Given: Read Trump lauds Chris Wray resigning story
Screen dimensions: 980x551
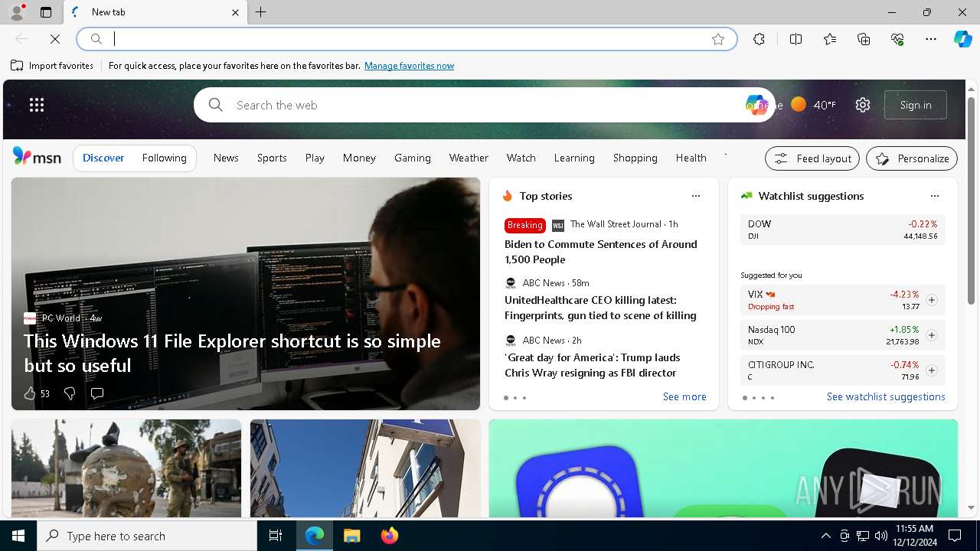Looking at the screenshot, I should [592, 365].
